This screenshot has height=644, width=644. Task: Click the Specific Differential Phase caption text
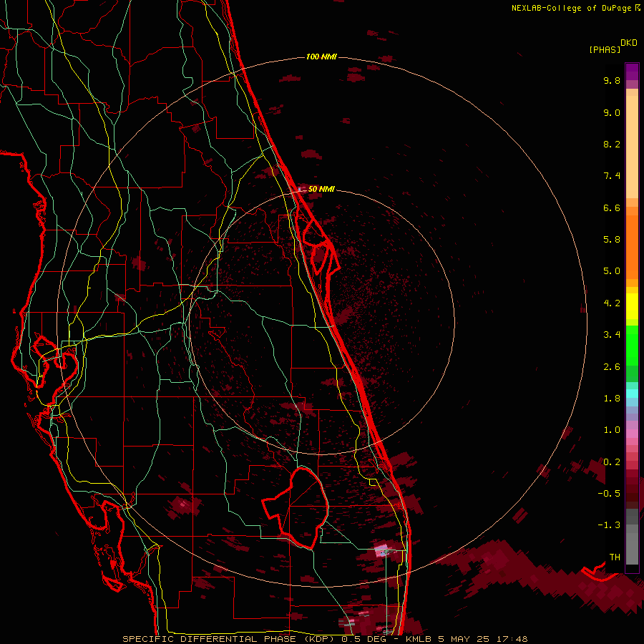[x=326, y=639]
